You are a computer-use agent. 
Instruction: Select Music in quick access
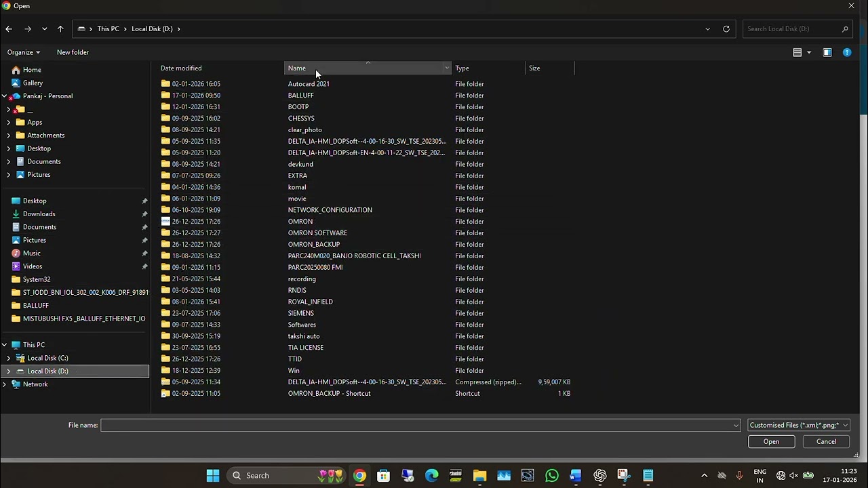click(31, 253)
